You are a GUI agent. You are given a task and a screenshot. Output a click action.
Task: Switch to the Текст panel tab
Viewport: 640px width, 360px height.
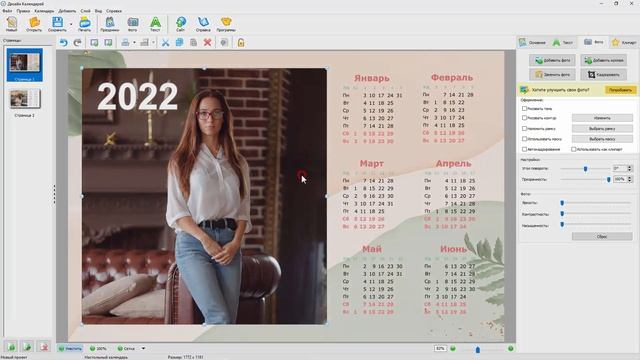tap(563, 42)
